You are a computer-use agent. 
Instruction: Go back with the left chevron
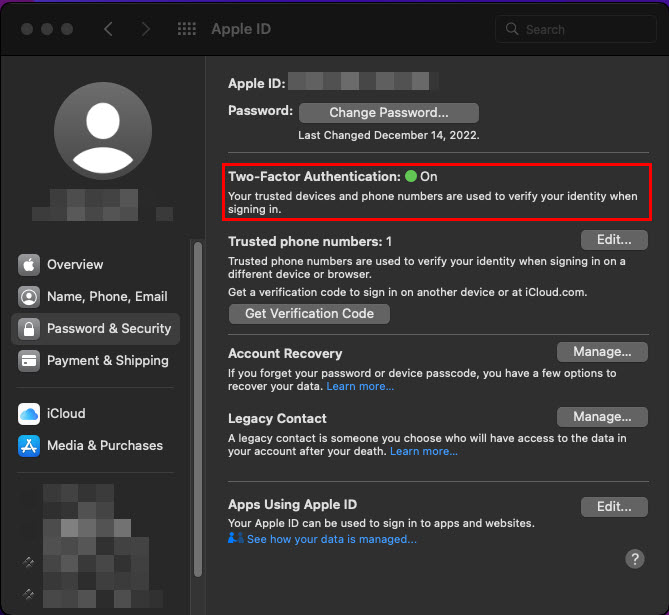[x=108, y=29]
